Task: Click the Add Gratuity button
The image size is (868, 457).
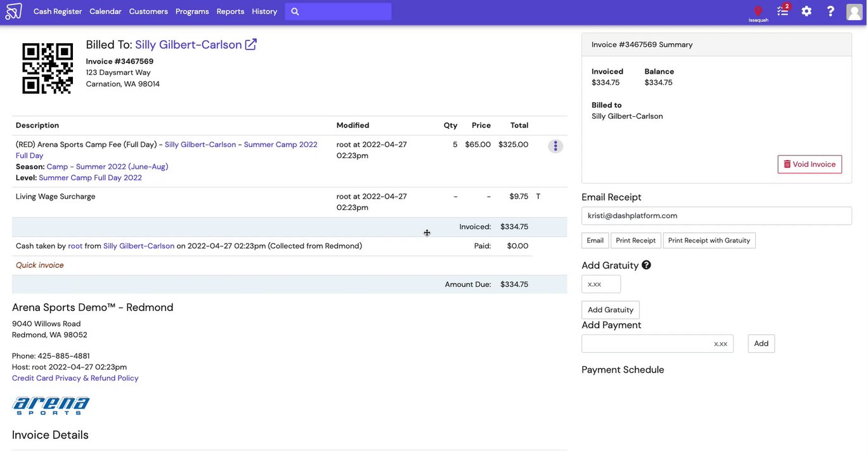Action: pos(611,310)
